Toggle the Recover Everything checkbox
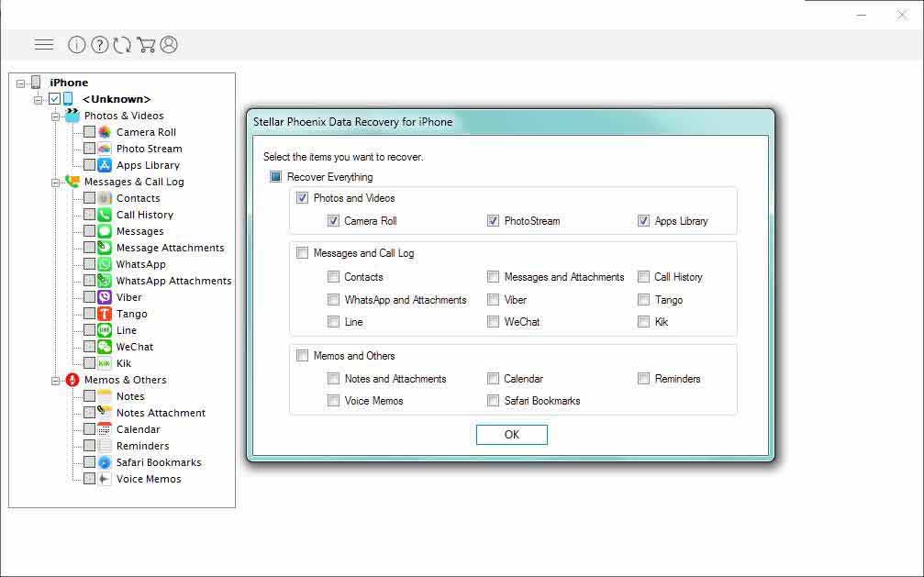This screenshot has height=577, width=924. (x=275, y=176)
